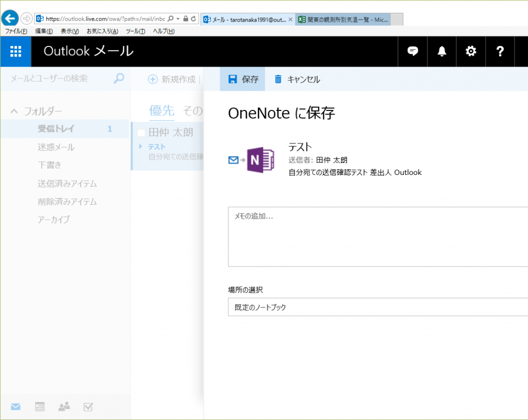Open the Tasks checkmark icon at bottom
Image resolution: width=528 pixels, height=420 pixels.
(88, 407)
